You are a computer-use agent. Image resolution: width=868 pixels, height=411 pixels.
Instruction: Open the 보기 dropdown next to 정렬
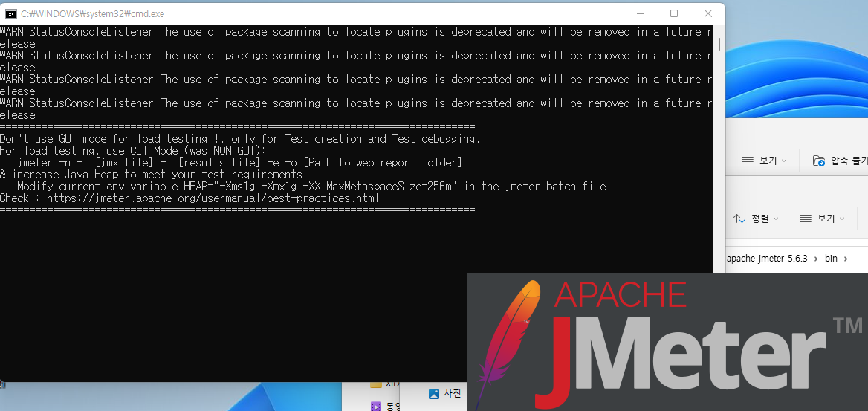[x=822, y=219]
